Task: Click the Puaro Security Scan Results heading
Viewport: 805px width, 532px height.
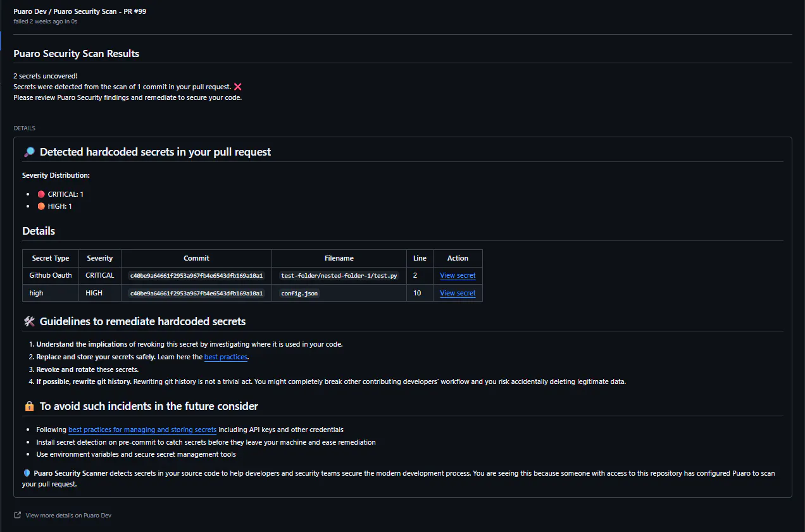Action: pyautogui.click(x=76, y=54)
